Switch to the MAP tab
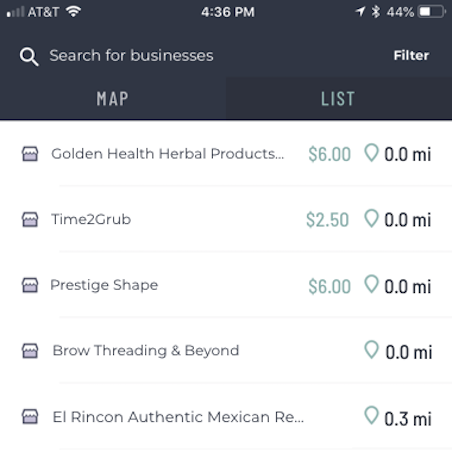This screenshot has width=452, height=452. click(113, 98)
